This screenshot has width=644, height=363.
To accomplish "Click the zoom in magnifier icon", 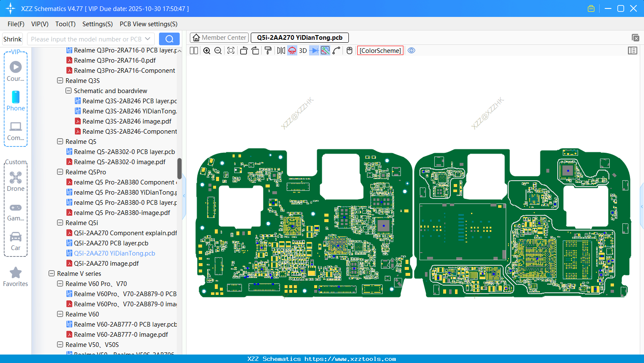I will (x=207, y=51).
